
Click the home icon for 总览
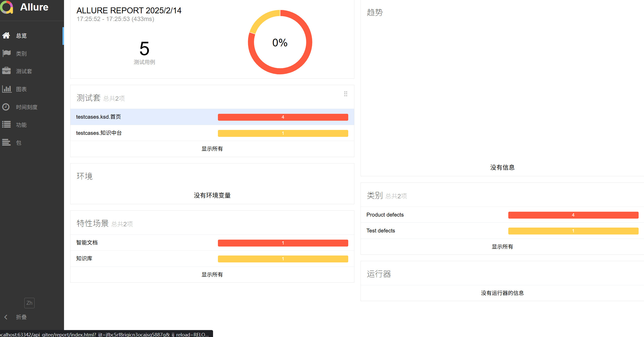point(6,35)
